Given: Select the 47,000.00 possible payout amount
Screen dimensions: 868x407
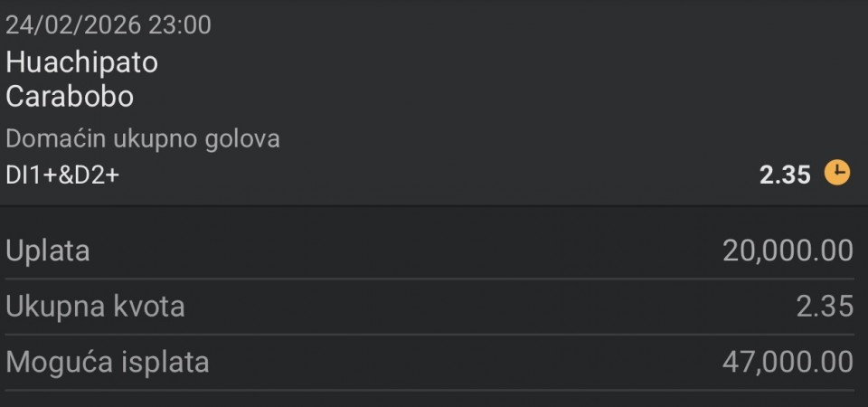Looking at the screenshot, I should (x=788, y=363).
